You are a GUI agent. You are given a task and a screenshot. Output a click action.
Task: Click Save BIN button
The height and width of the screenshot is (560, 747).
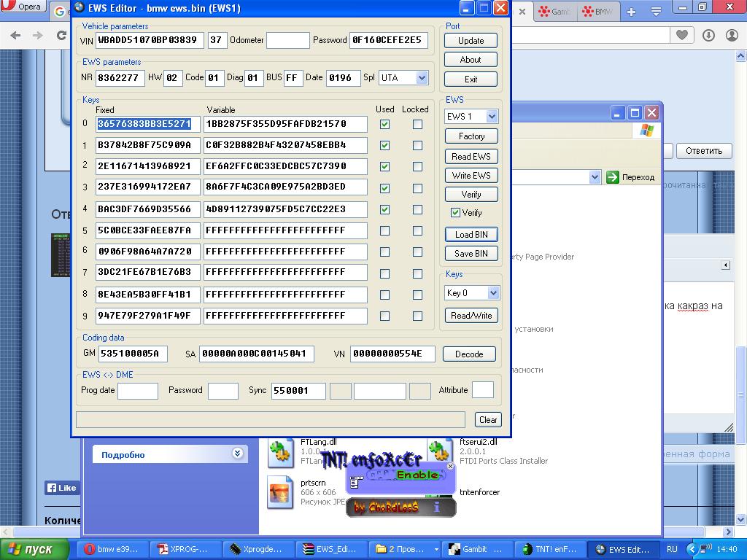471,253
